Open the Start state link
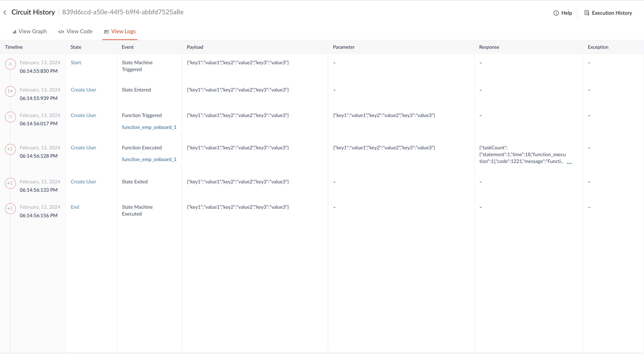This screenshot has height=354, width=644. pos(76,62)
